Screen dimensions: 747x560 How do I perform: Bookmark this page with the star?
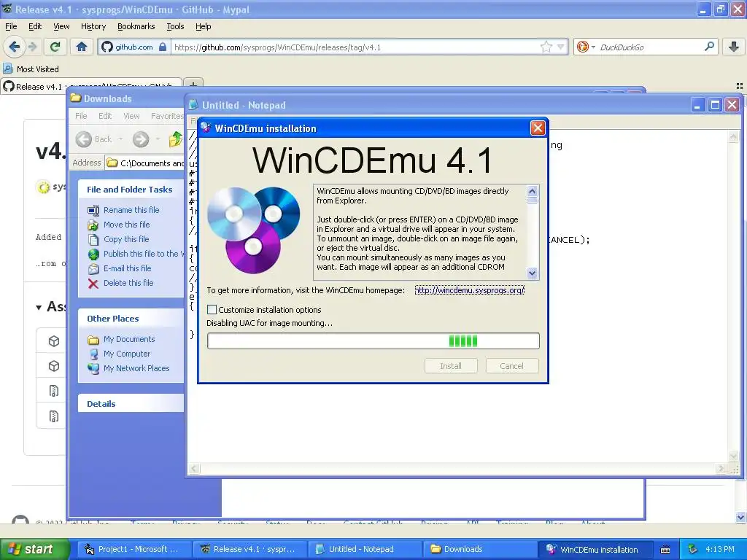[x=546, y=47]
